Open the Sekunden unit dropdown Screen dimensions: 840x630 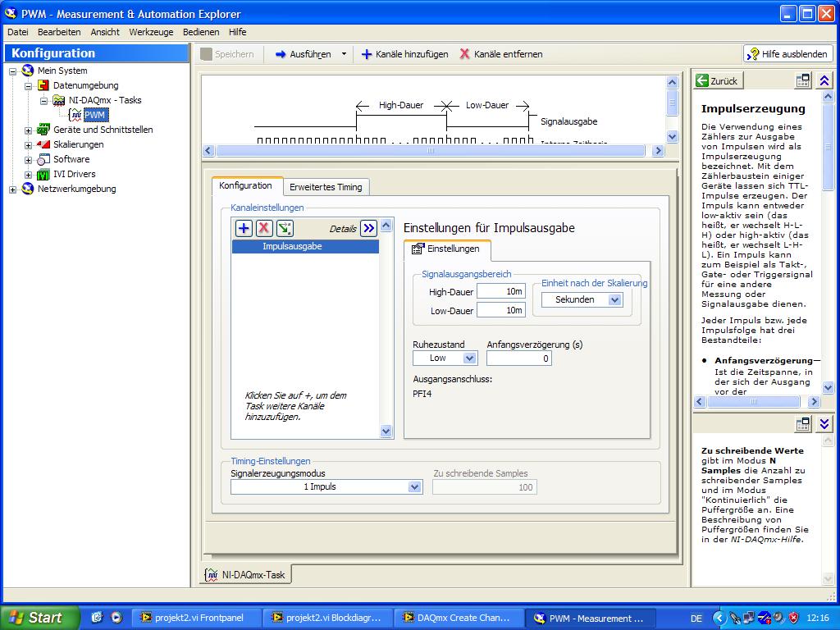pos(615,300)
